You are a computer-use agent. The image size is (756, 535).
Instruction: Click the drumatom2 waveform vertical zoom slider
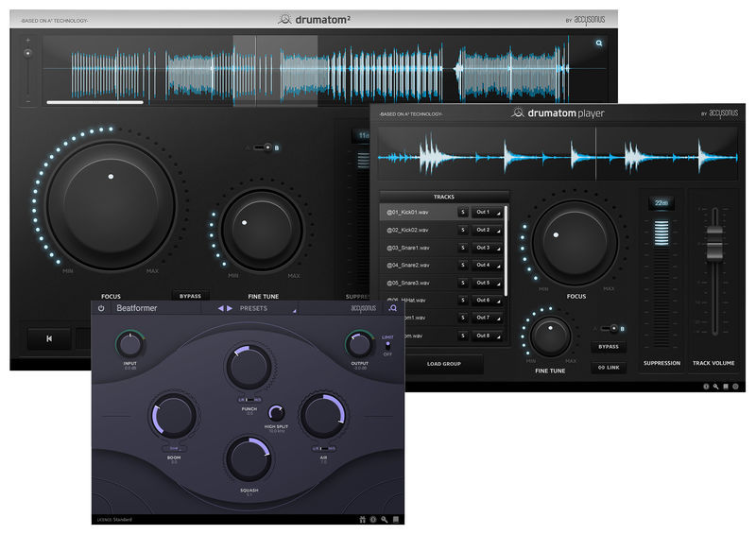click(28, 72)
